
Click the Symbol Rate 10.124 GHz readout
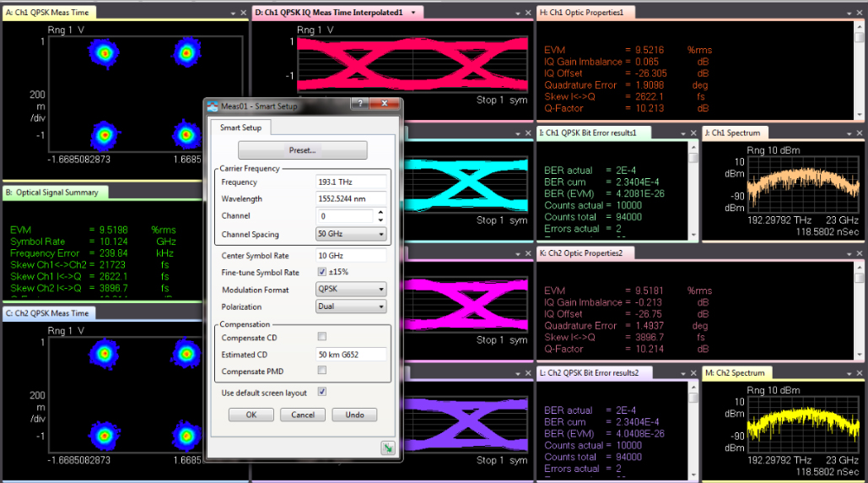[93, 241]
